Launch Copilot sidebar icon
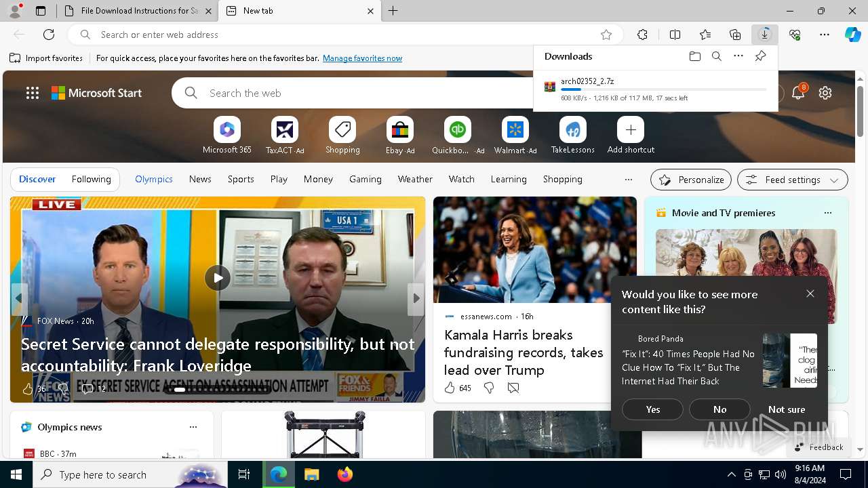 (x=852, y=35)
